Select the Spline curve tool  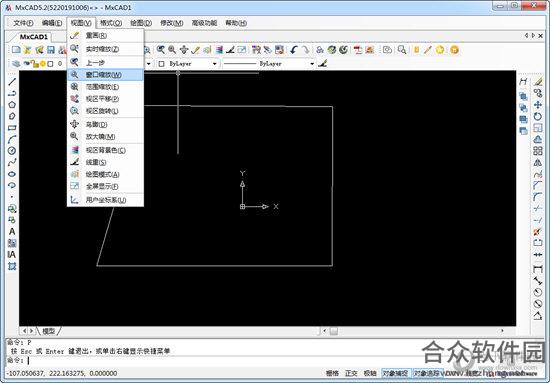(x=12, y=162)
